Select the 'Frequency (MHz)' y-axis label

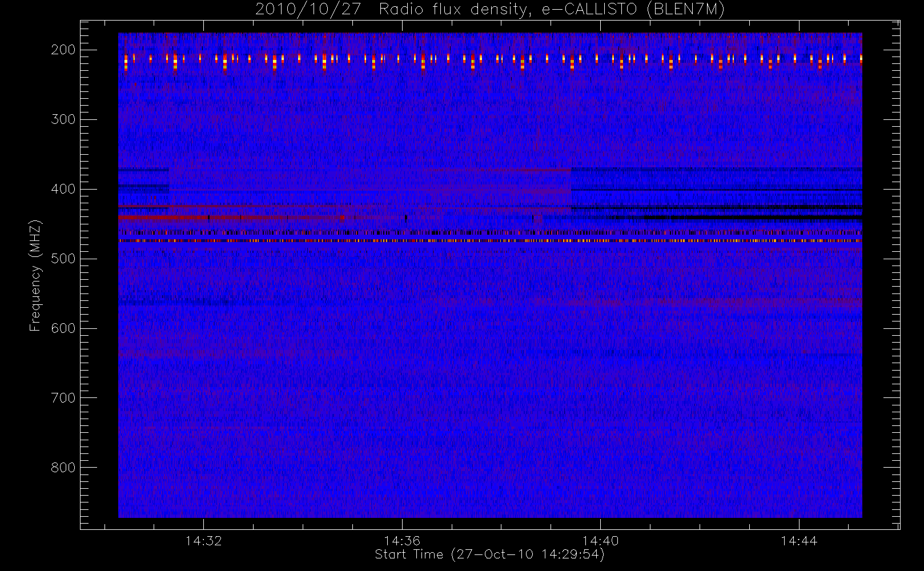coord(35,275)
